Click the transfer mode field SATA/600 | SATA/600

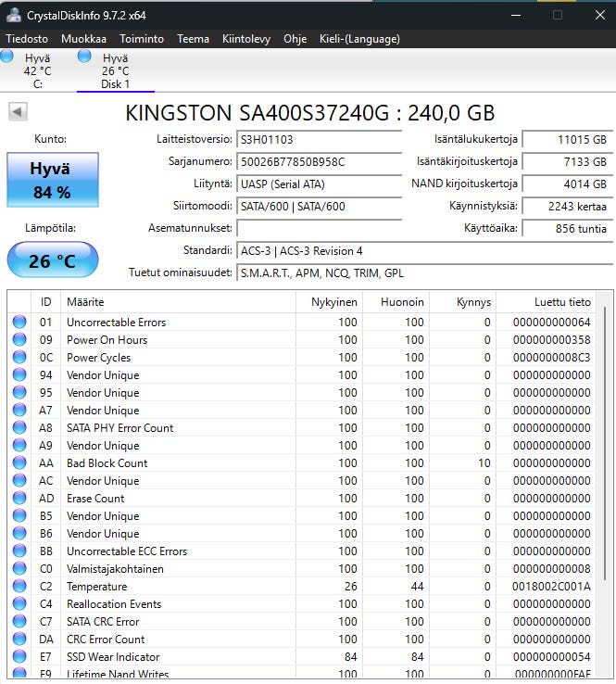[320, 207]
